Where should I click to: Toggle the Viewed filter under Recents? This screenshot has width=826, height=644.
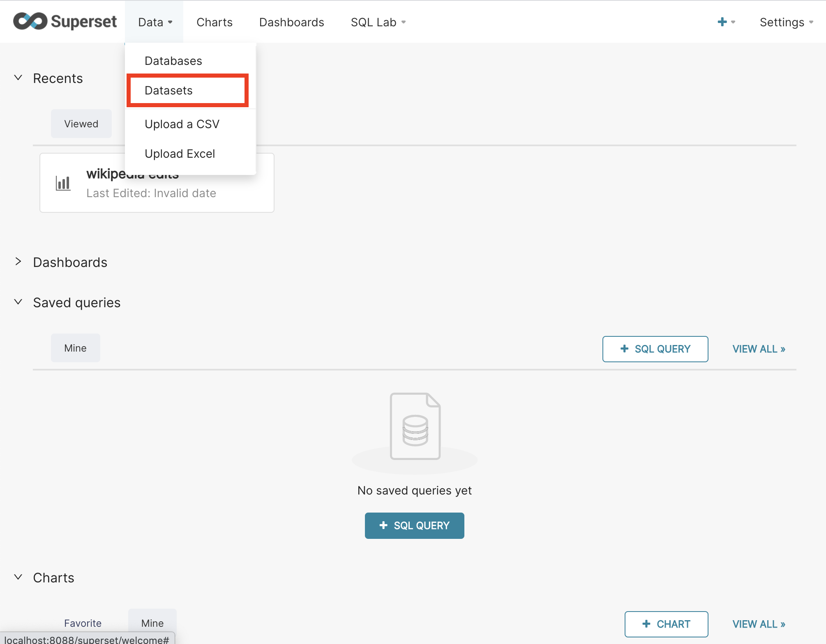click(x=81, y=123)
